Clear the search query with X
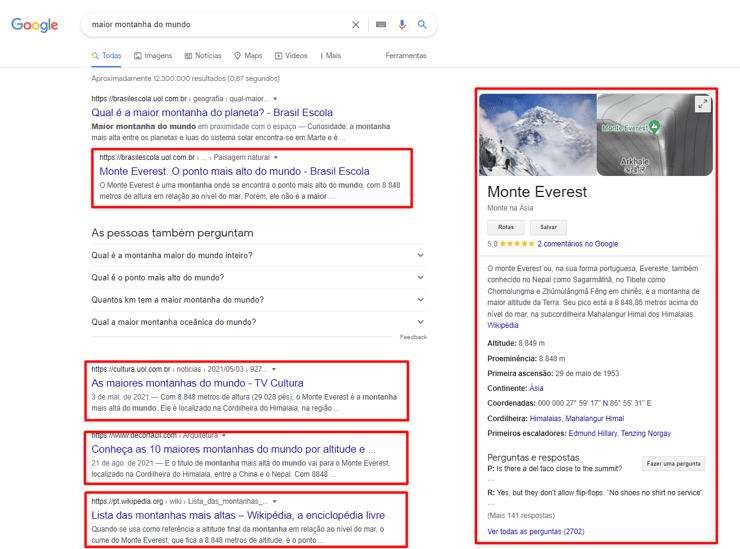 click(355, 25)
